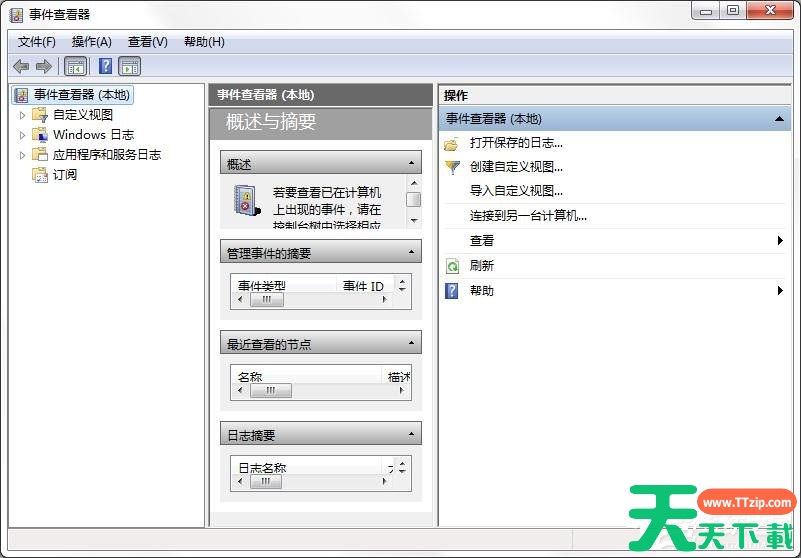
Task: Click down scroll arrow in 管理事件的摘要 list
Action: pyautogui.click(x=403, y=289)
